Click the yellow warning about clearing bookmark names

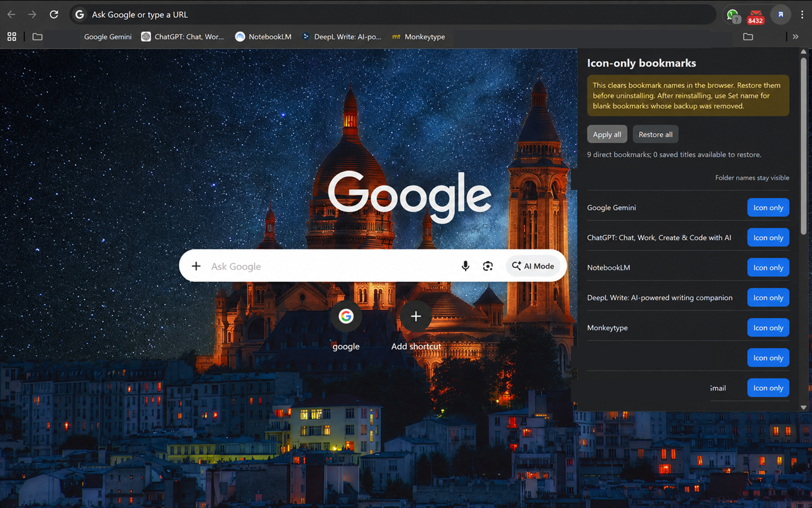coord(688,95)
